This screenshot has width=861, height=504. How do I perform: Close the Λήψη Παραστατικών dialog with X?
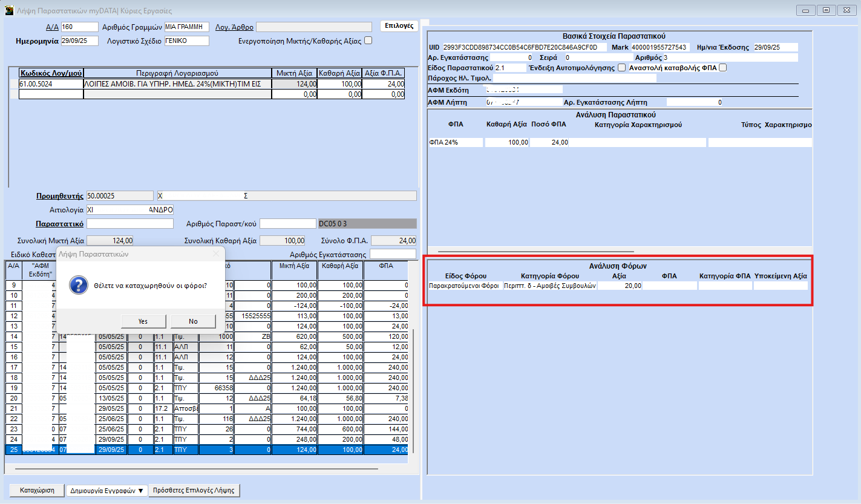(x=217, y=254)
